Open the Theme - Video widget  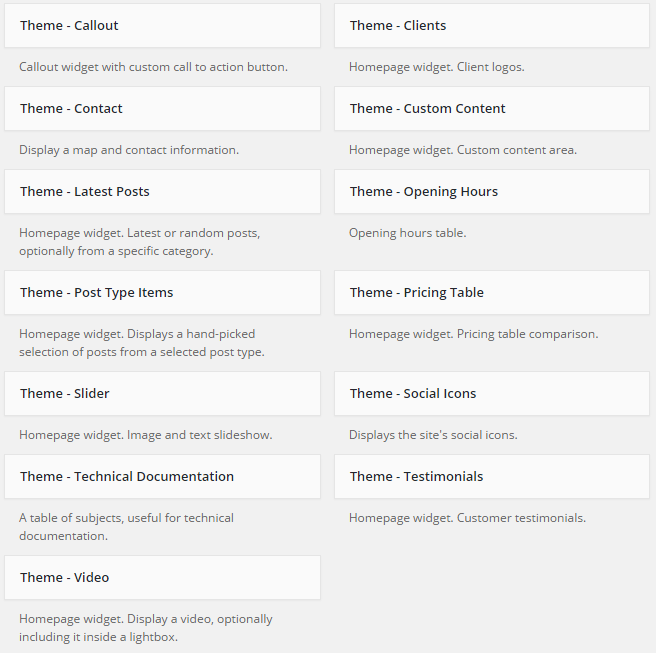coord(162,578)
